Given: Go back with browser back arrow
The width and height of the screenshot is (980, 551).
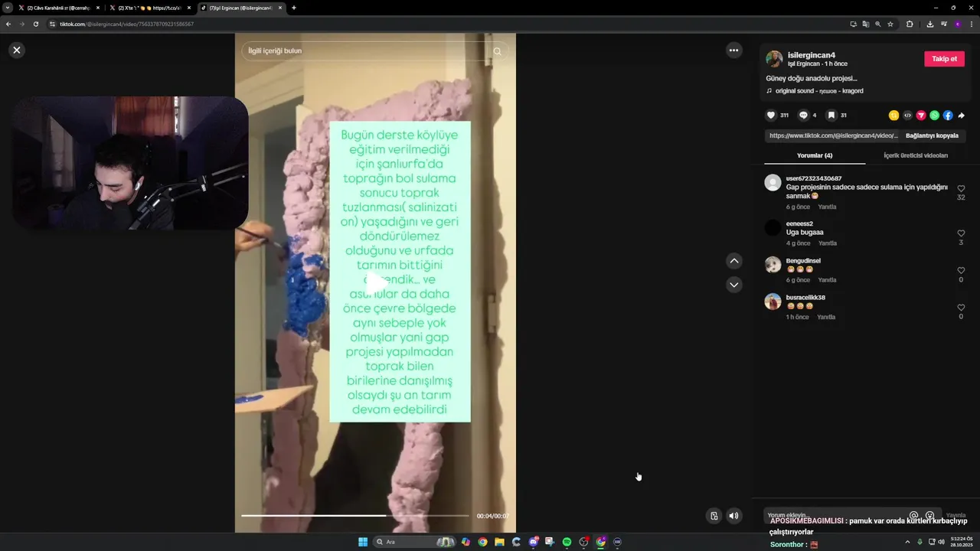Looking at the screenshot, I should 8,24.
